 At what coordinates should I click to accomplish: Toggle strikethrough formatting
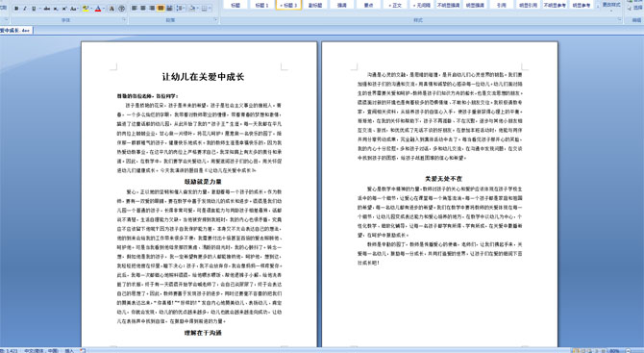click(47, 9)
